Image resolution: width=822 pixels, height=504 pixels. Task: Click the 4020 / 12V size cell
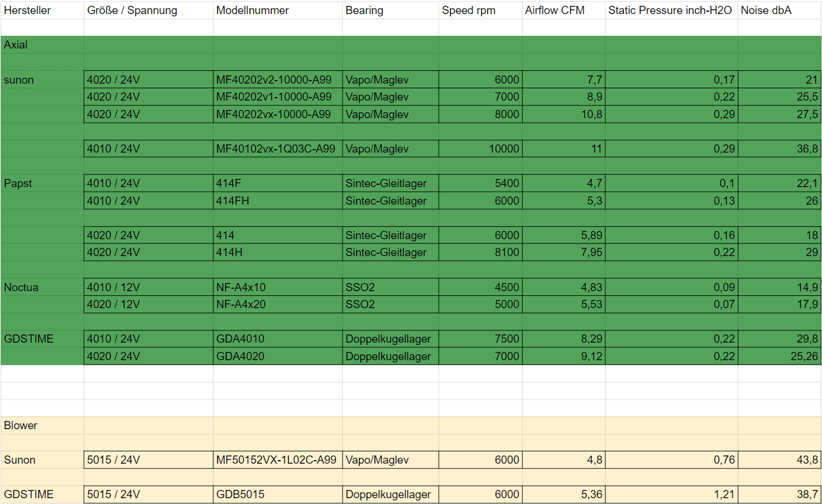(x=148, y=305)
